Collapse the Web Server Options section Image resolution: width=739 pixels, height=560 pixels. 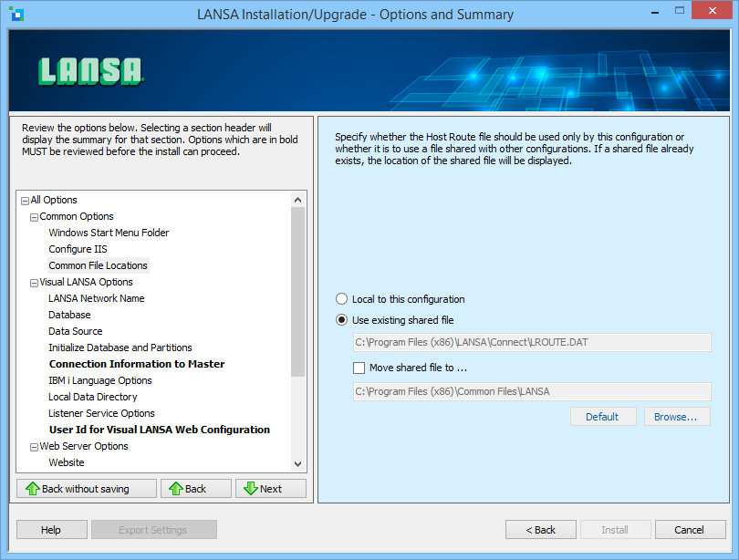(x=34, y=447)
